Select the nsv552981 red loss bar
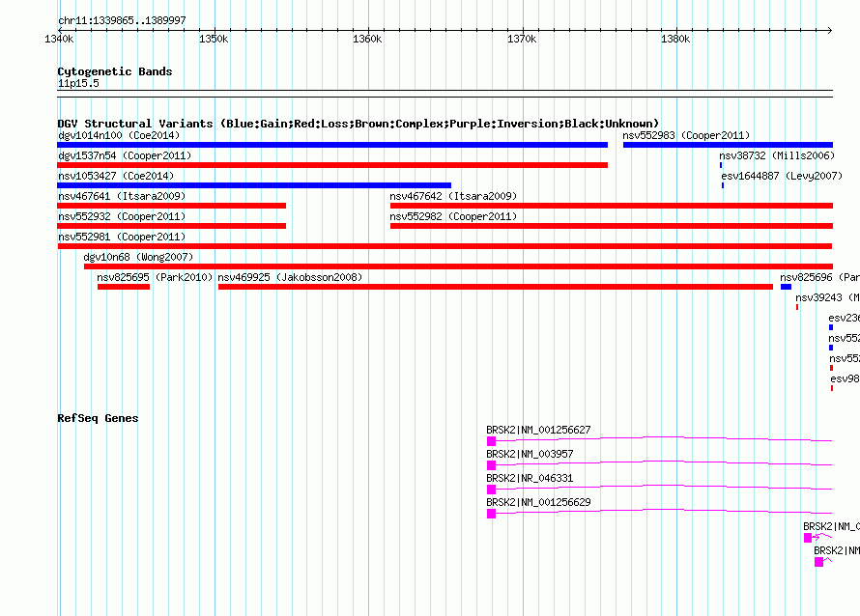860x616 pixels. pyautogui.click(x=444, y=246)
